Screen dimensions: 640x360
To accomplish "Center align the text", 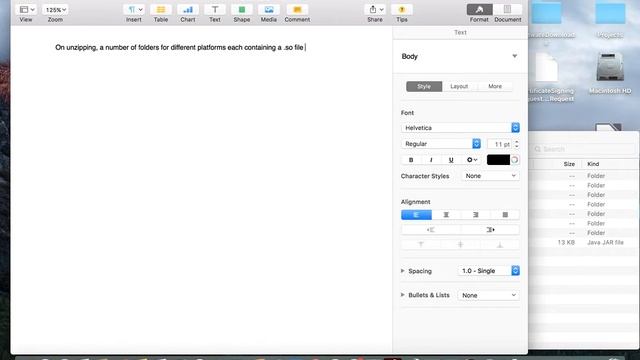I will pyautogui.click(x=446, y=215).
